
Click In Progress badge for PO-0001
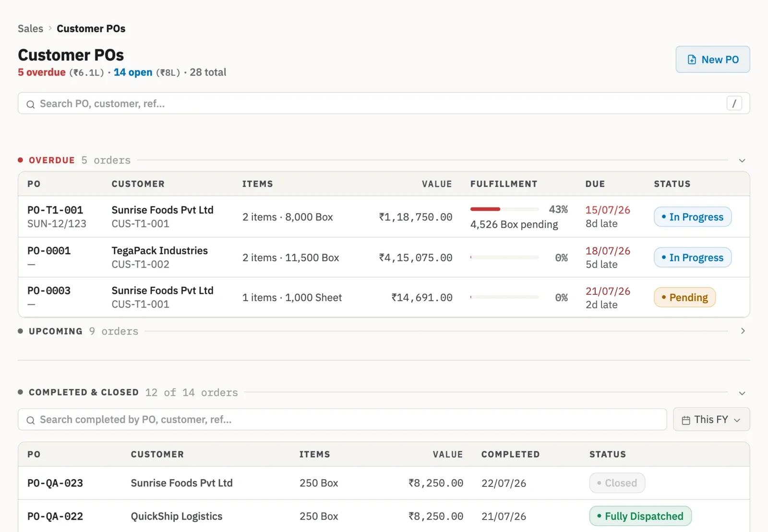tap(692, 257)
